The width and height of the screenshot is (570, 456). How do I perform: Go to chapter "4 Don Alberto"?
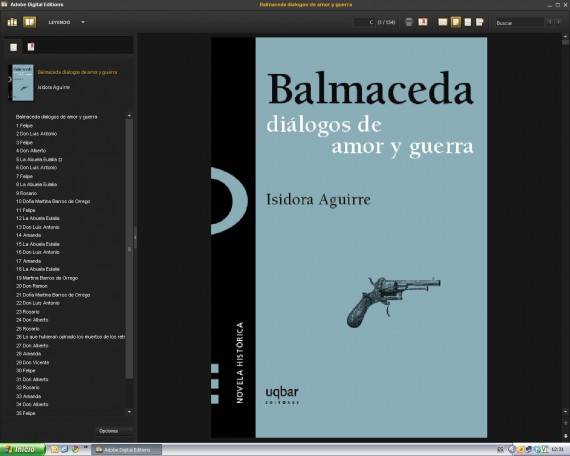click(x=31, y=151)
